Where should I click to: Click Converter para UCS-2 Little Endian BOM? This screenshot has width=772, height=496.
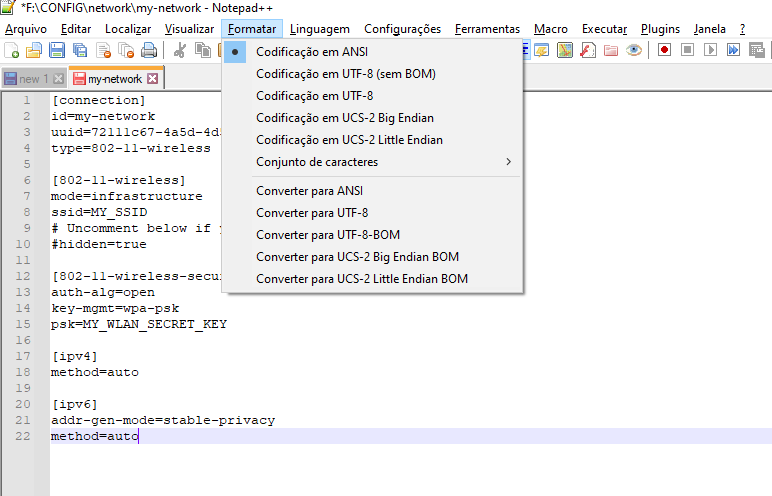click(x=373, y=279)
